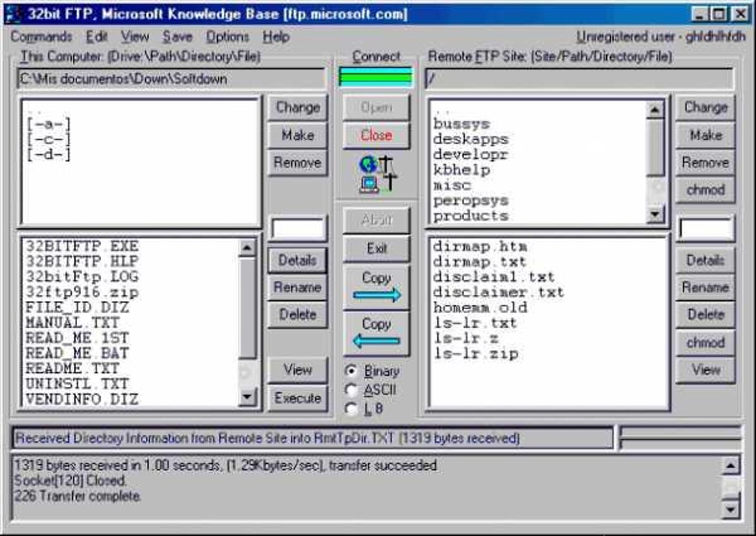This screenshot has height=536, width=756.
Task: Select developr remote directory
Action: point(471,154)
